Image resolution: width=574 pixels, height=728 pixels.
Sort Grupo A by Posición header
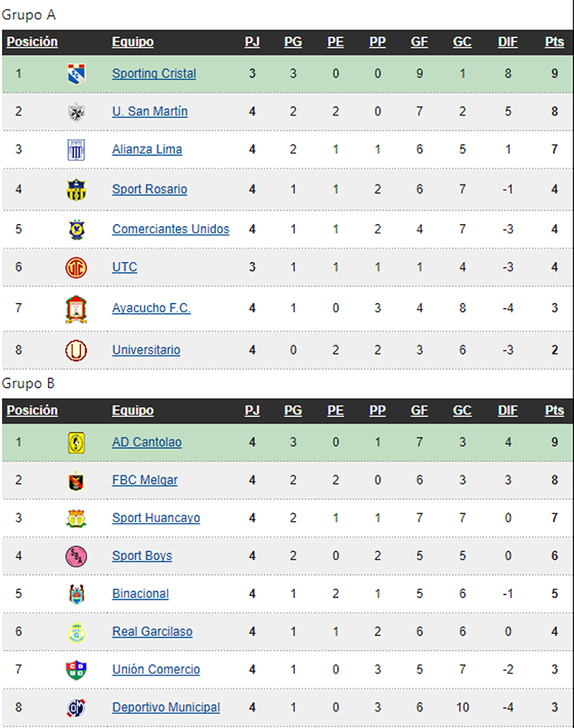(x=32, y=42)
